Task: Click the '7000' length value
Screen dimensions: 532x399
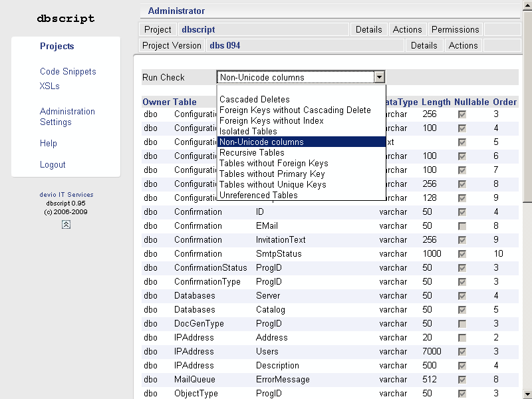Action: pyautogui.click(x=432, y=352)
